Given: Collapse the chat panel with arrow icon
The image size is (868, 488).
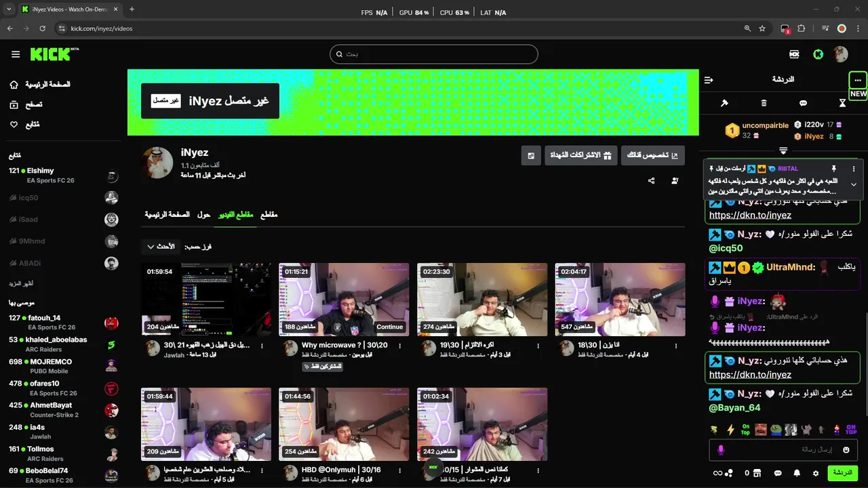Looking at the screenshot, I should click(x=709, y=80).
